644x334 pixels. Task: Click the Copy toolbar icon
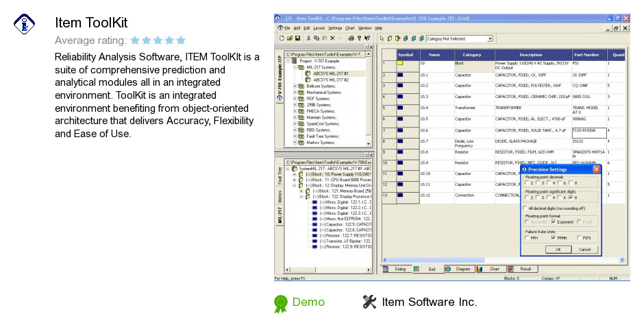[x=317, y=38]
